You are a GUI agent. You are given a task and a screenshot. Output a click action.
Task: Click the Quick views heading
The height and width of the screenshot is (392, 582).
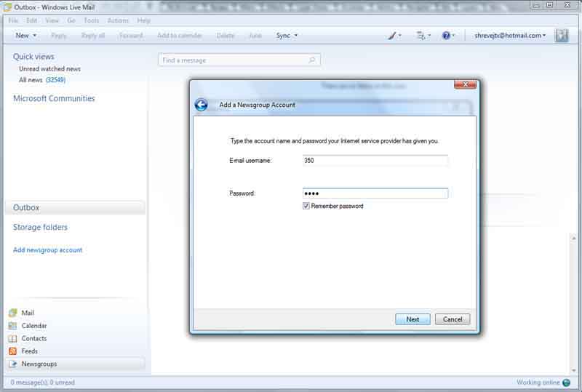(33, 57)
